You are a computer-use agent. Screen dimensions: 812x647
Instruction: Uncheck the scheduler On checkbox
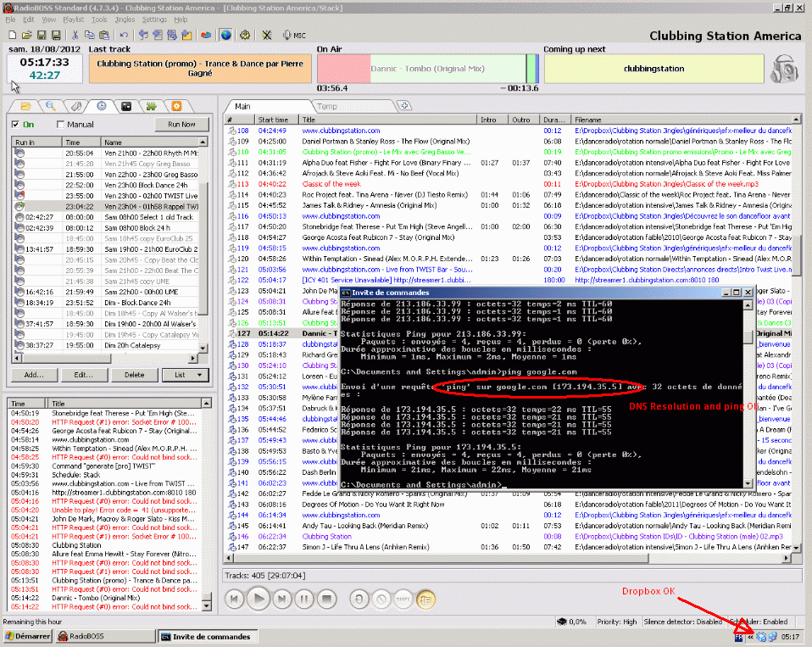[x=15, y=125]
